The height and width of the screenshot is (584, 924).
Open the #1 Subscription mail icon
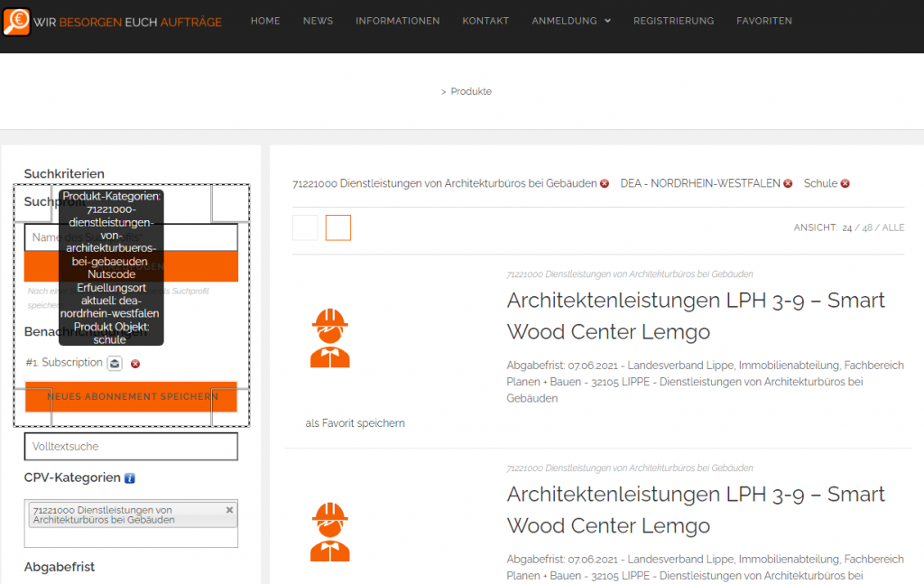115,364
